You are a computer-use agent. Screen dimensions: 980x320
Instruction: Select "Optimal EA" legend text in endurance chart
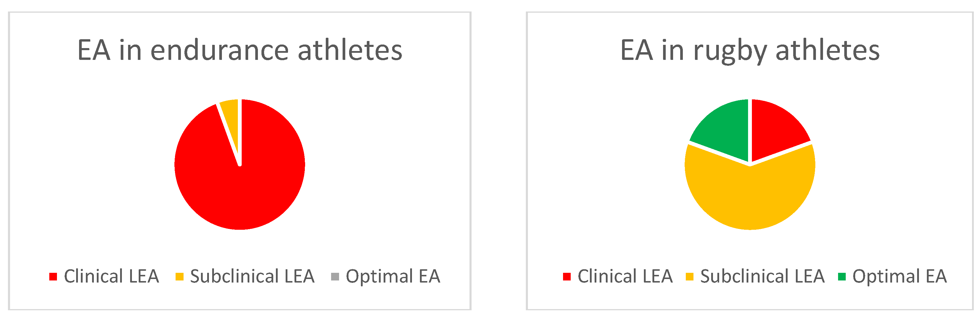[393, 276]
